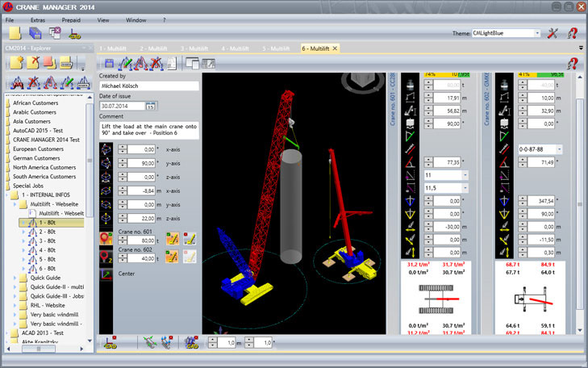Image resolution: width=588 pixels, height=368 pixels.
Task: Expand the Quick Guide folder in tree
Action: 15,278
